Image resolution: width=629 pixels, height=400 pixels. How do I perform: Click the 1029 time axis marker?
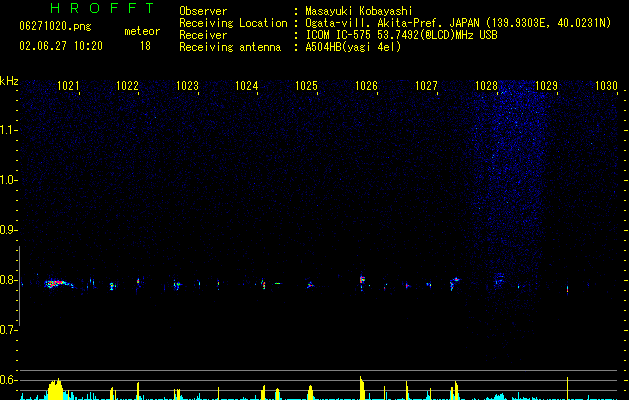click(546, 86)
